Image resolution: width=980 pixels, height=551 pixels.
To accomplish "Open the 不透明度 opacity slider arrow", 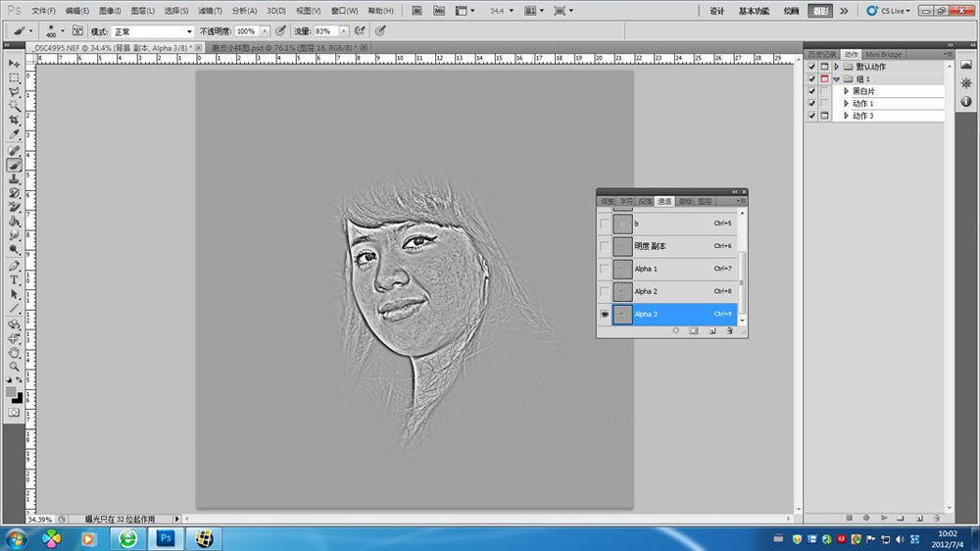I will (266, 31).
